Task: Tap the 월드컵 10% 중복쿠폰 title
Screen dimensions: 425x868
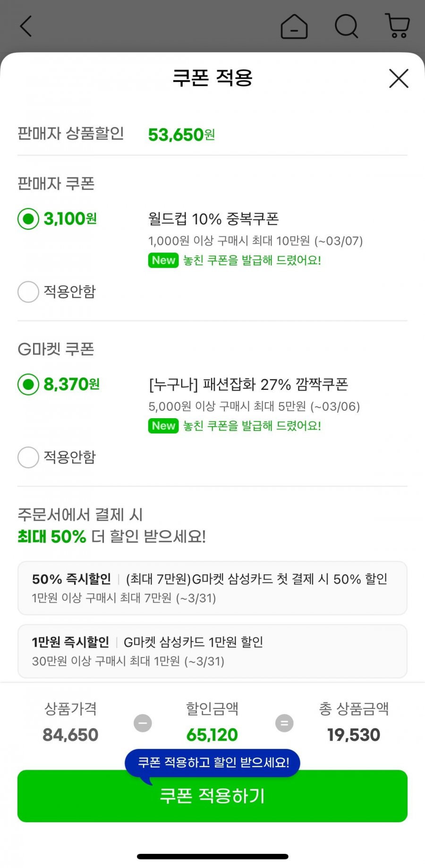Action: click(x=213, y=219)
